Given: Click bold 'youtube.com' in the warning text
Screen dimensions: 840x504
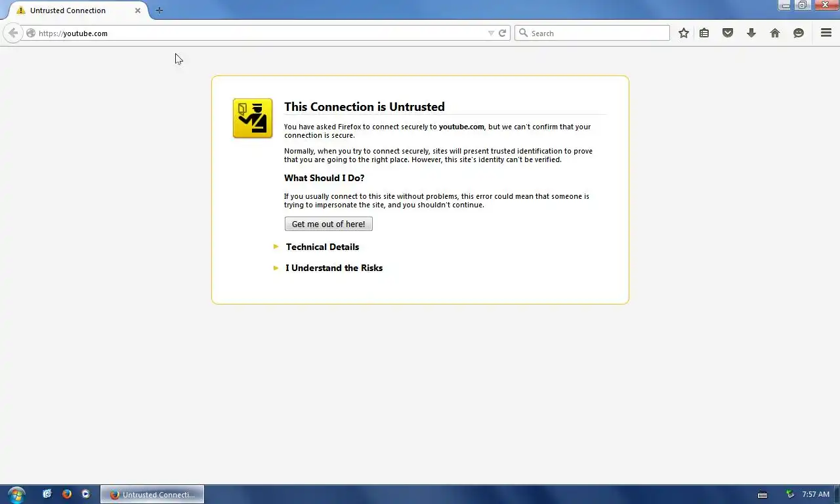Looking at the screenshot, I should click(x=461, y=127).
